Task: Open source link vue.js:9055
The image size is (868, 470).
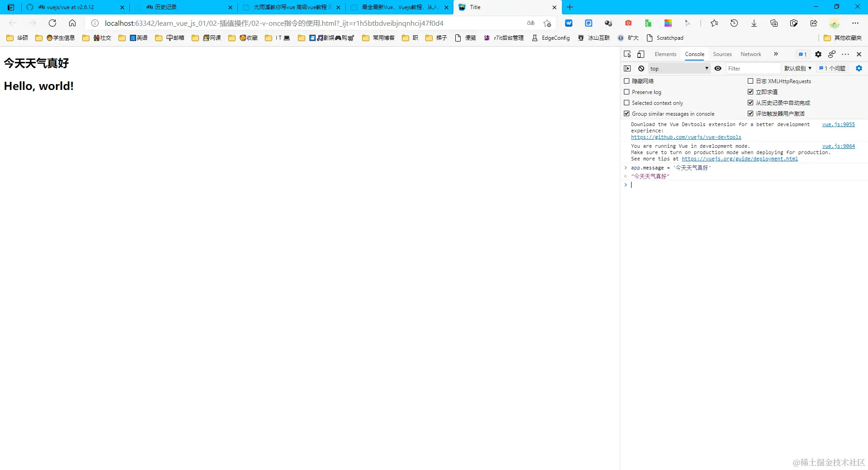Action: (839, 124)
